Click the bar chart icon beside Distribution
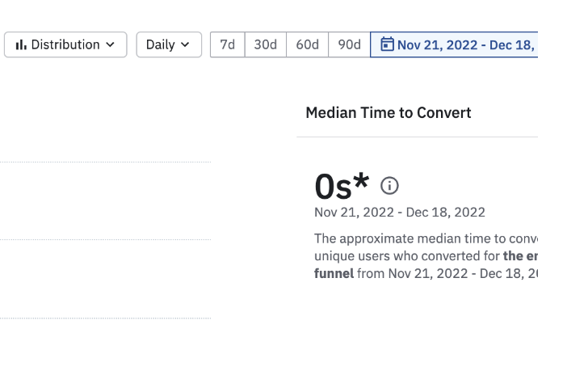Image resolution: width=588 pixels, height=375 pixels. (21, 45)
